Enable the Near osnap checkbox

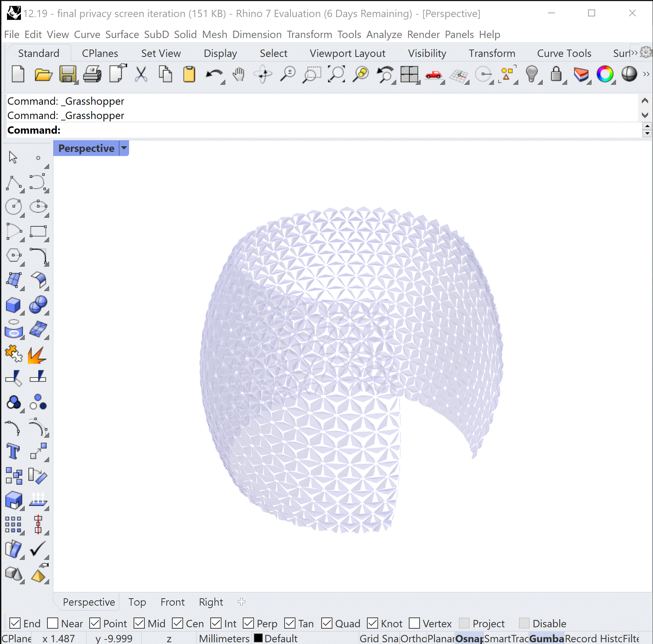coord(53,623)
